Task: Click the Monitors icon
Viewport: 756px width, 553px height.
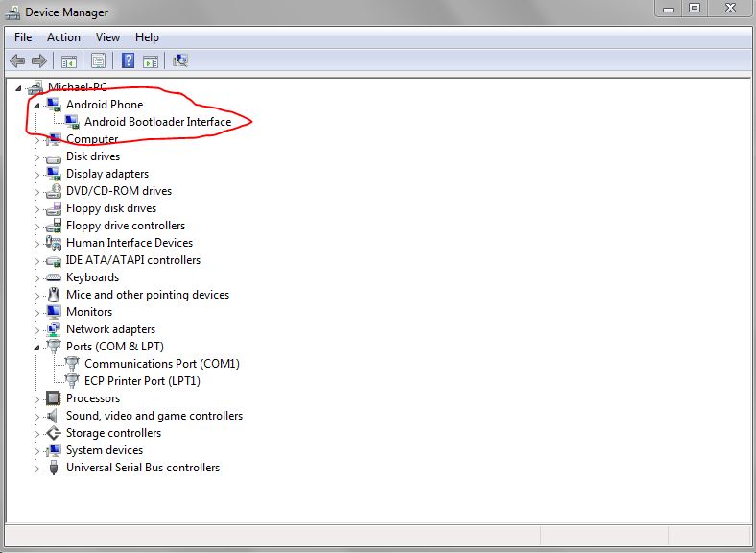Action: click(x=54, y=312)
